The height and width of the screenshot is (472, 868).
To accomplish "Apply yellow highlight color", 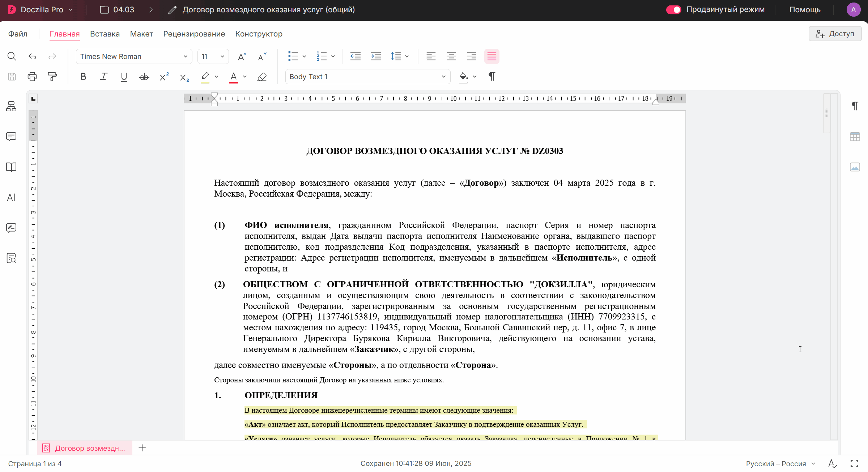I will (x=205, y=77).
